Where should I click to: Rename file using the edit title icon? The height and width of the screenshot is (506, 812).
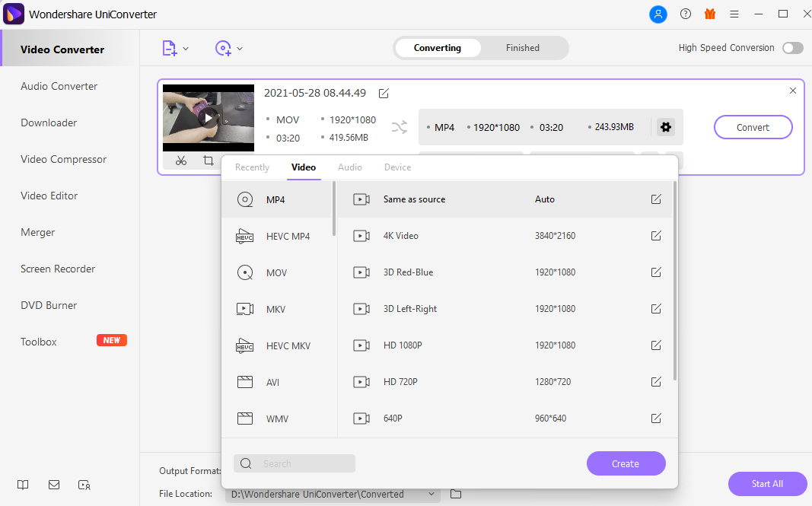pos(384,94)
